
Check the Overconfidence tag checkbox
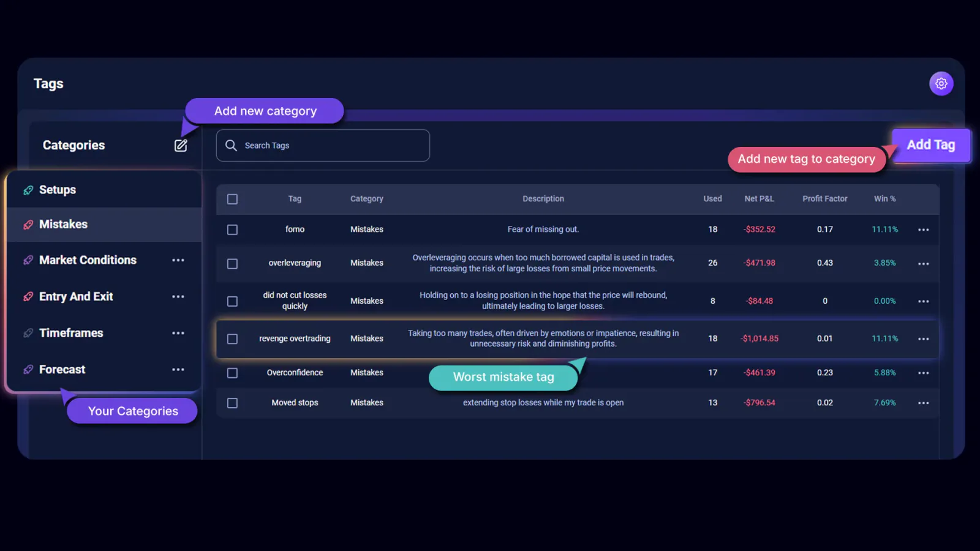point(232,373)
